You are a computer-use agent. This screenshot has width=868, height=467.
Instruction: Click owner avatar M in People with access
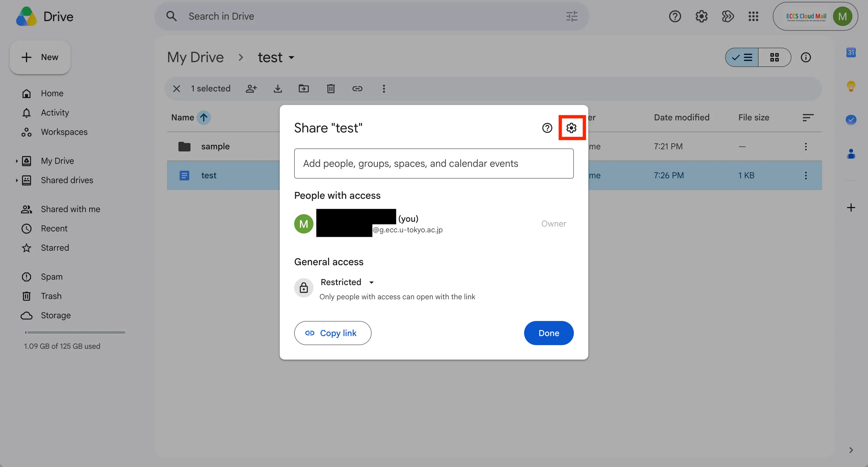click(303, 224)
